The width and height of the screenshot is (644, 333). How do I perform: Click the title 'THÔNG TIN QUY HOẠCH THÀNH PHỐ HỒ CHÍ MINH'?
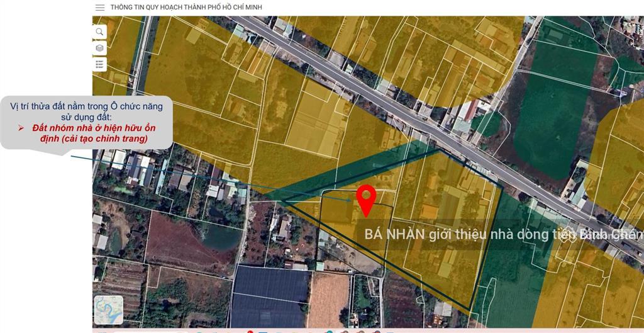186,8
